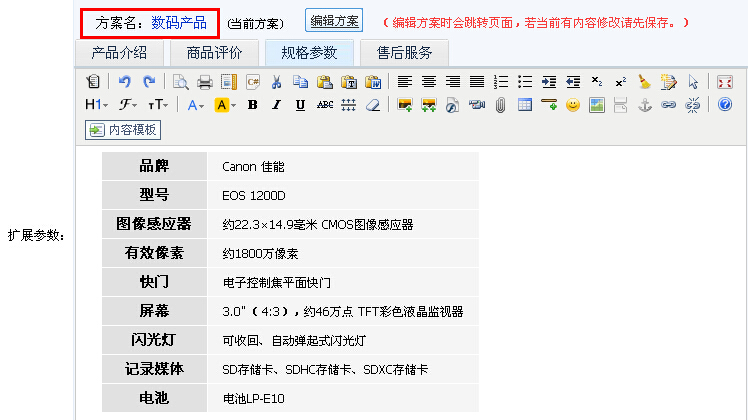The image size is (748, 420).
Task: Insert a map picture icon
Action: coord(597,105)
